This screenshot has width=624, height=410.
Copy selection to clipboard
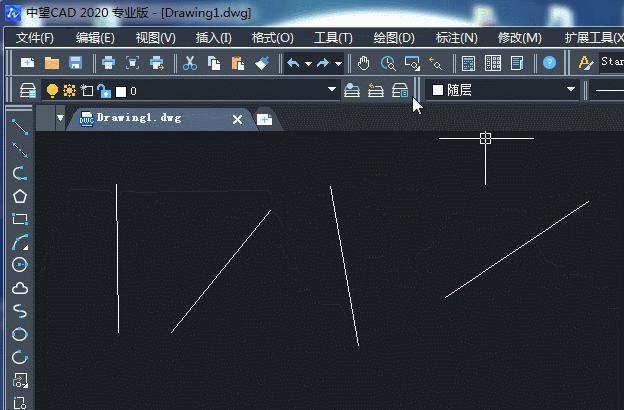point(214,63)
